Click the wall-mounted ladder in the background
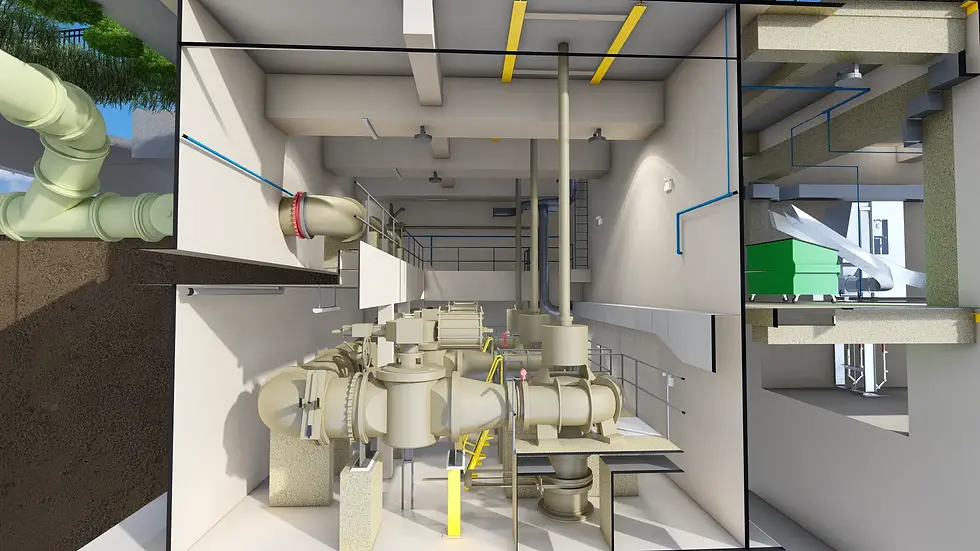Image resolution: width=980 pixels, height=551 pixels. [x=580, y=224]
